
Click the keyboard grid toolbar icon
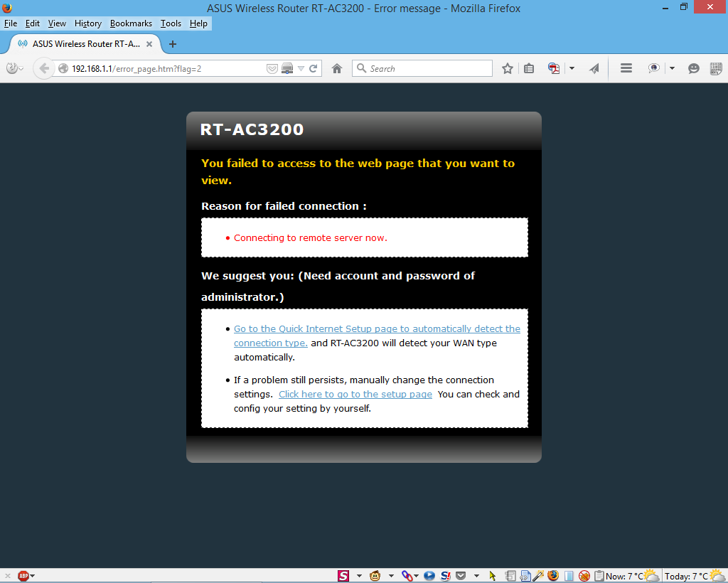(717, 69)
